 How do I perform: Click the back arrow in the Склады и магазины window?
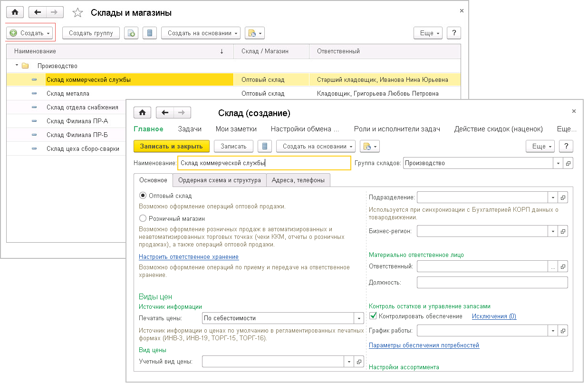(38, 12)
